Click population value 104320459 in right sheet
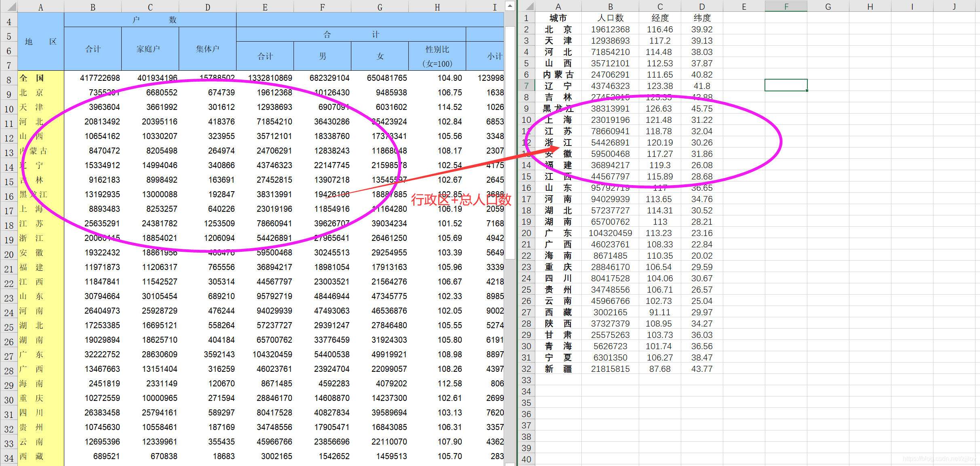Screen dimensions: 980x466 point(610,233)
